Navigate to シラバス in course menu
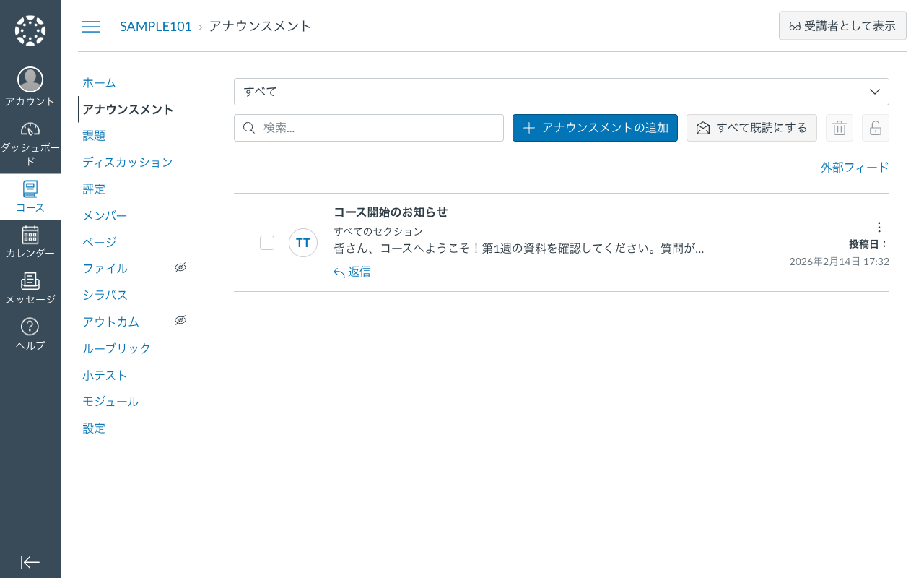The width and height of the screenshot is (924, 578). (105, 295)
